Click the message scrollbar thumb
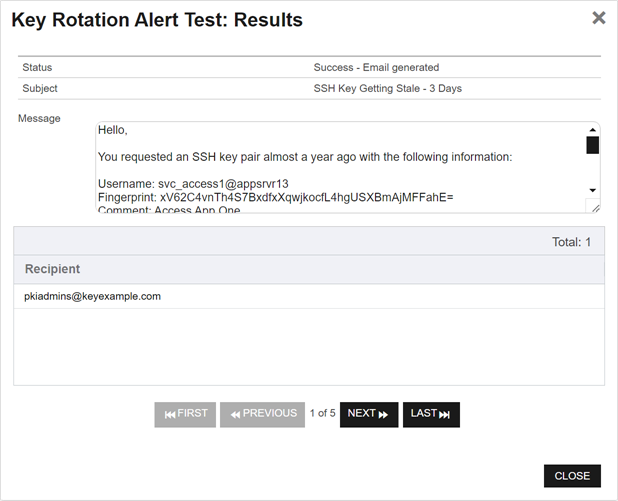Screen dimensions: 618x501 point(593,146)
